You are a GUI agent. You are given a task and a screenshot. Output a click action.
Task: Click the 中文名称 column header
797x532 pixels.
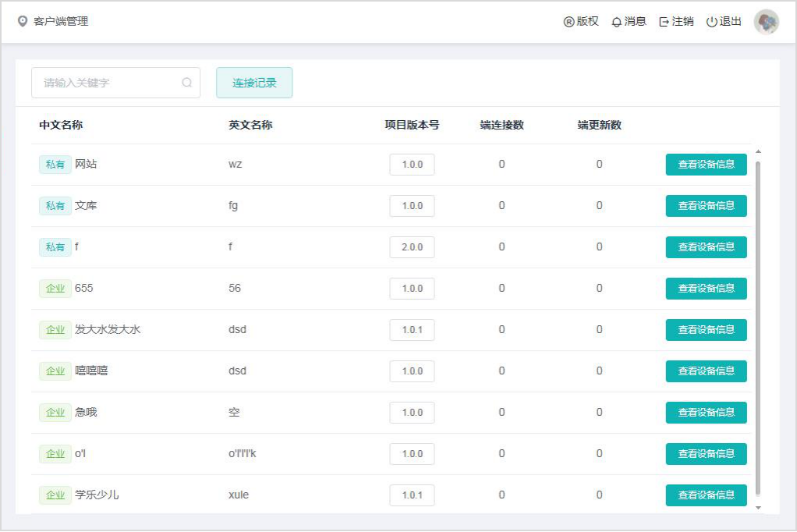61,125
